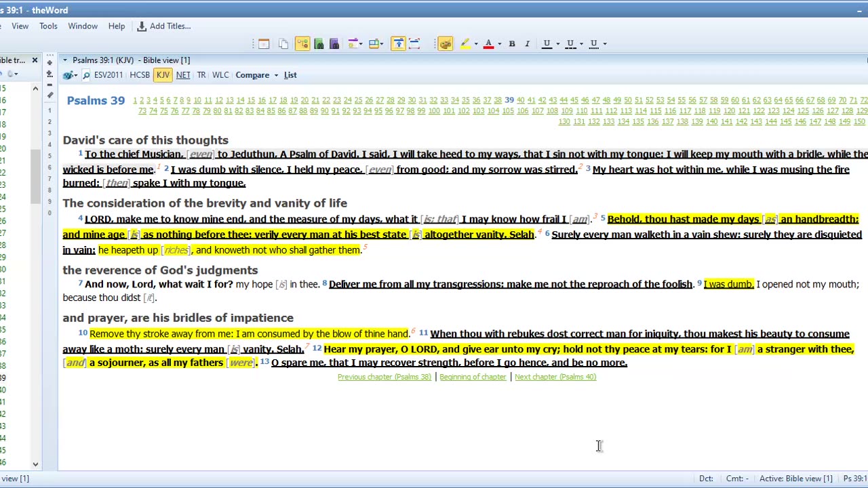The height and width of the screenshot is (488, 868).
Task: Toggle the highlighted tree-link toolbar button
Action: tap(302, 43)
